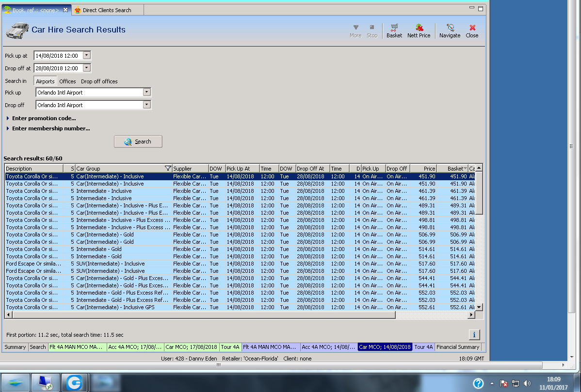Switch to the Direct Clients Search tab
Viewport: 581px width, 392px height.
[107, 10]
